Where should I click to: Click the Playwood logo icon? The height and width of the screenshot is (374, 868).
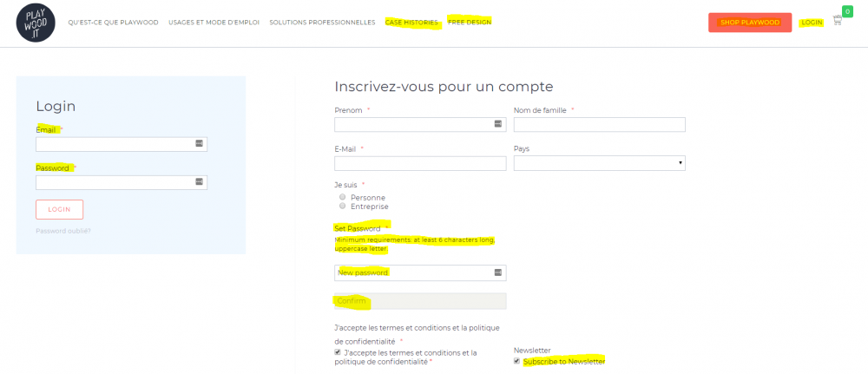point(36,22)
